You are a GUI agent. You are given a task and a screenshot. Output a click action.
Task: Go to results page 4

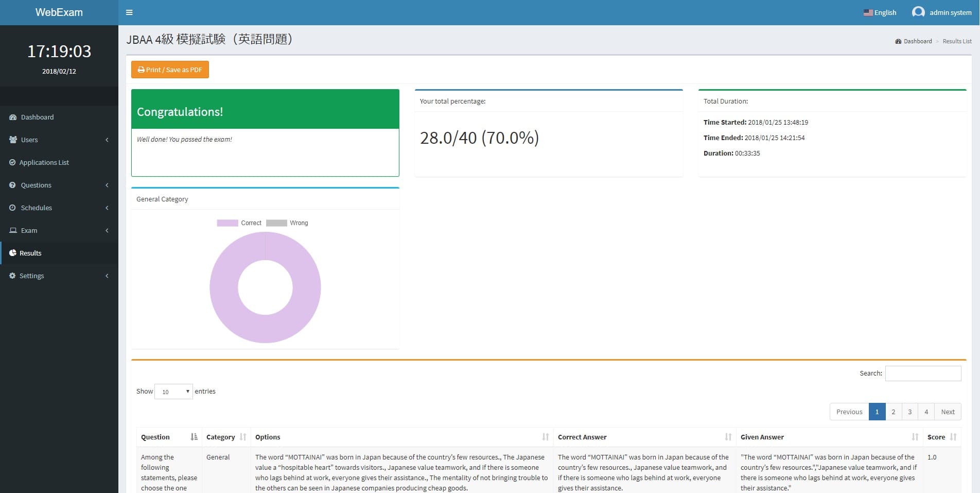926,412
